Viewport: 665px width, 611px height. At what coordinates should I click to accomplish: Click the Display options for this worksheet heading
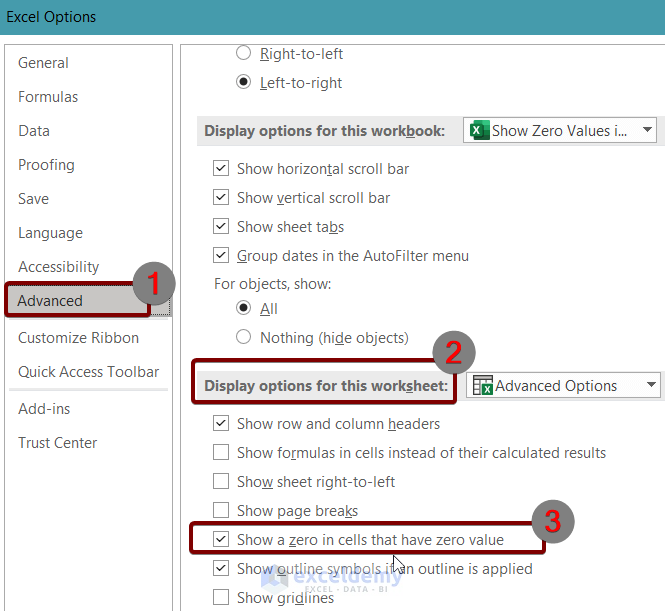pyautogui.click(x=326, y=385)
